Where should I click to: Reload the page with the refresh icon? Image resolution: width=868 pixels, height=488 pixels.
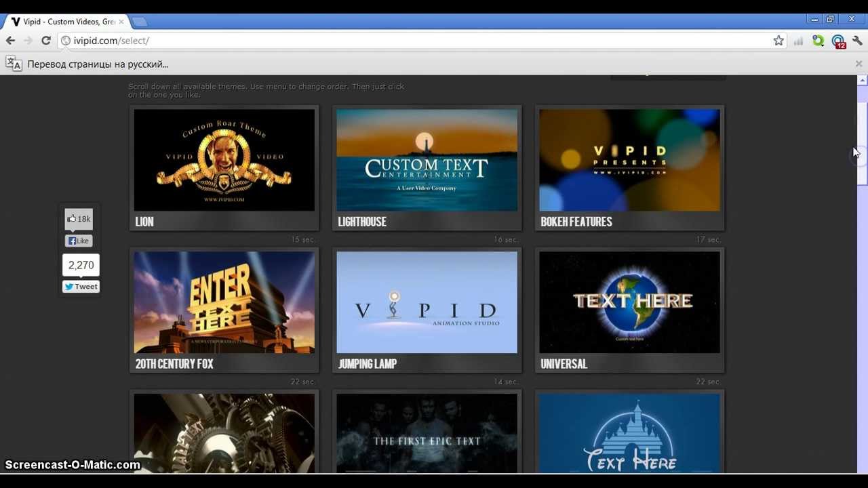tap(46, 41)
